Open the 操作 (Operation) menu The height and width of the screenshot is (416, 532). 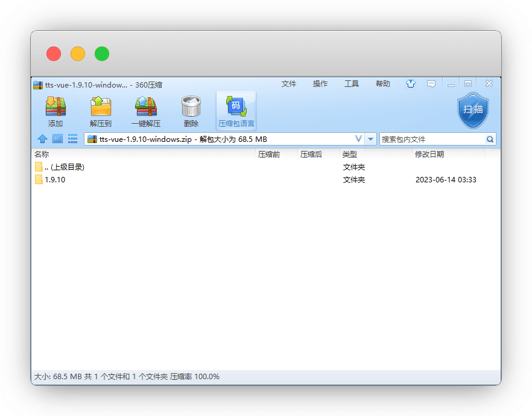pos(320,84)
